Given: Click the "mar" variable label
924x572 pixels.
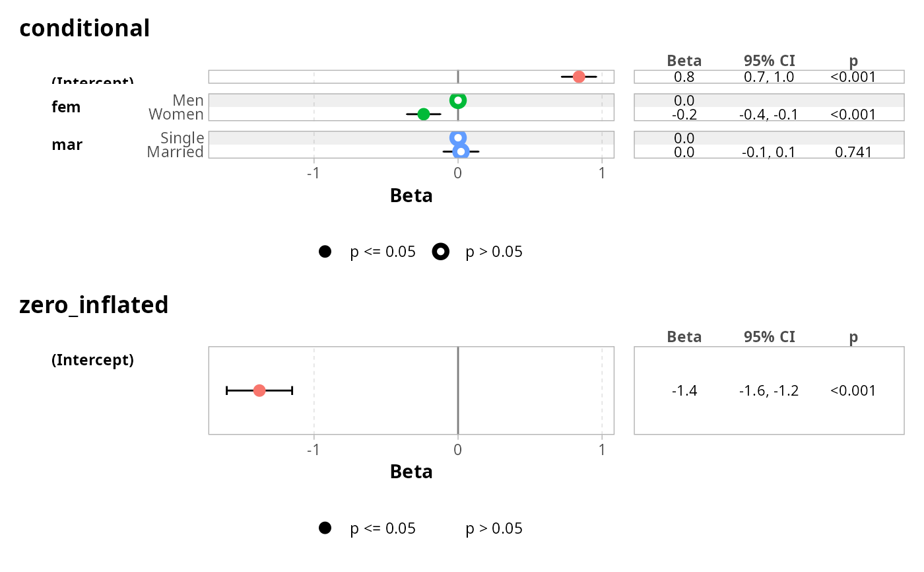Looking at the screenshot, I should 67,145.
